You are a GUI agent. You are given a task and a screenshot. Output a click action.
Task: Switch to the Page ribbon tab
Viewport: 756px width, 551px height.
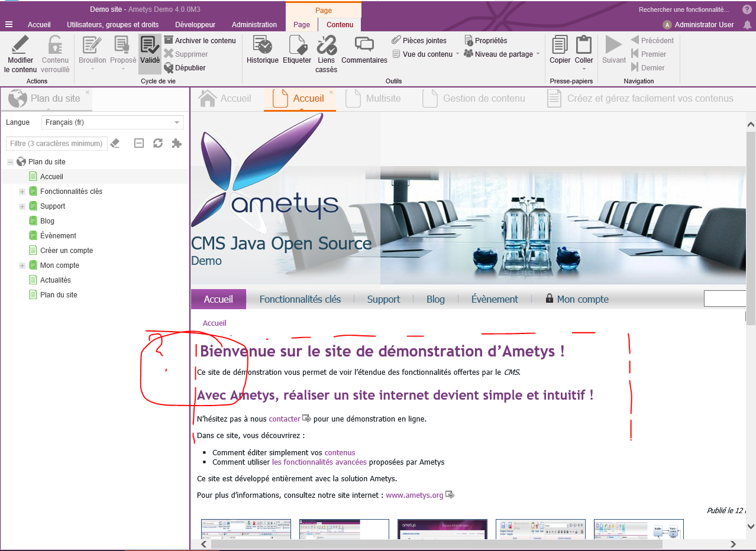(x=302, y=24)
